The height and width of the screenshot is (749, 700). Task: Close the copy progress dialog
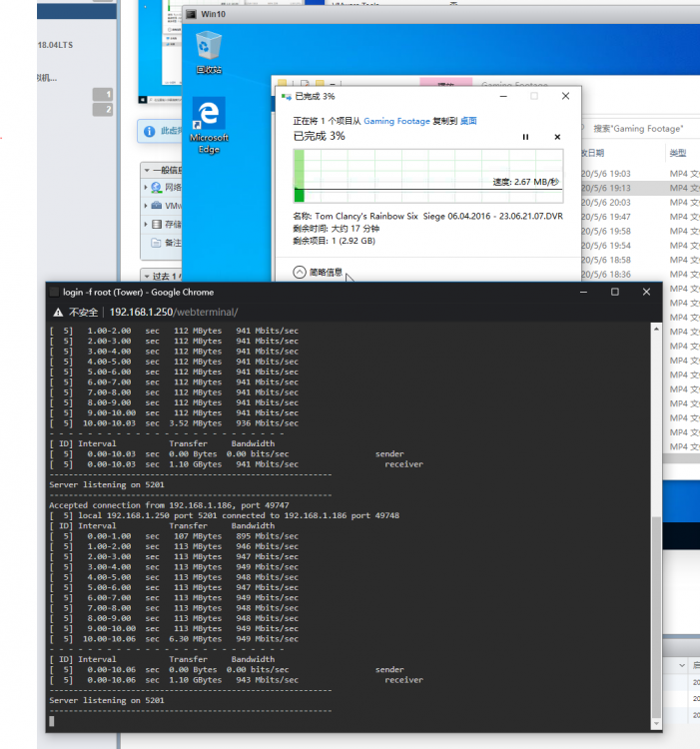[x=566, y=96]
